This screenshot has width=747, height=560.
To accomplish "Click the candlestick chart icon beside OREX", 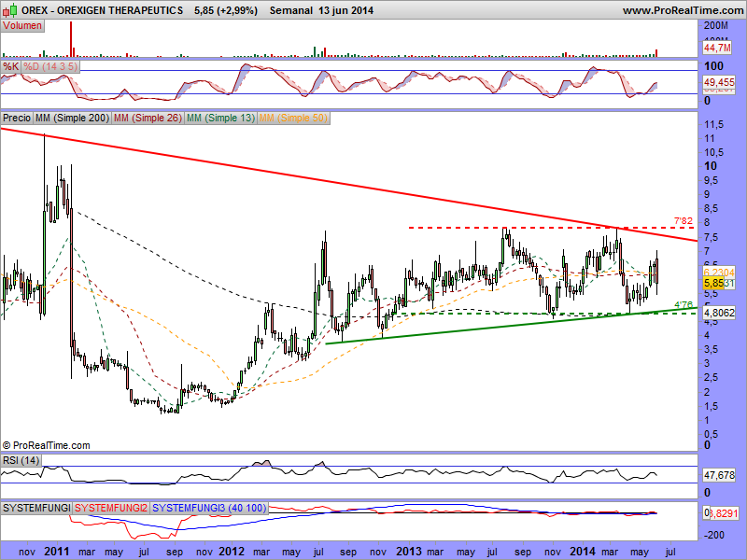I will point(10,9).
